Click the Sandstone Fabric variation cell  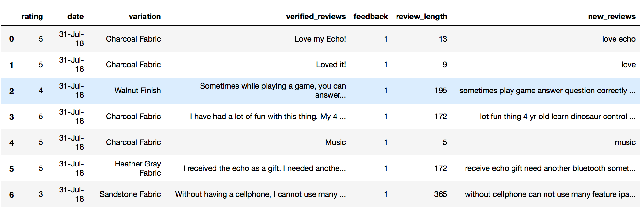pyautogui.click(x=130, y=194)
